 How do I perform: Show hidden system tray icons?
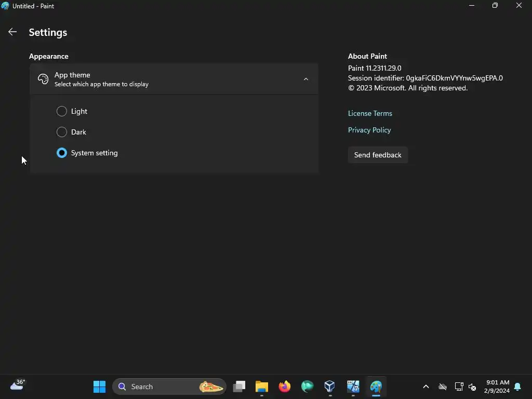click(426, 387)
